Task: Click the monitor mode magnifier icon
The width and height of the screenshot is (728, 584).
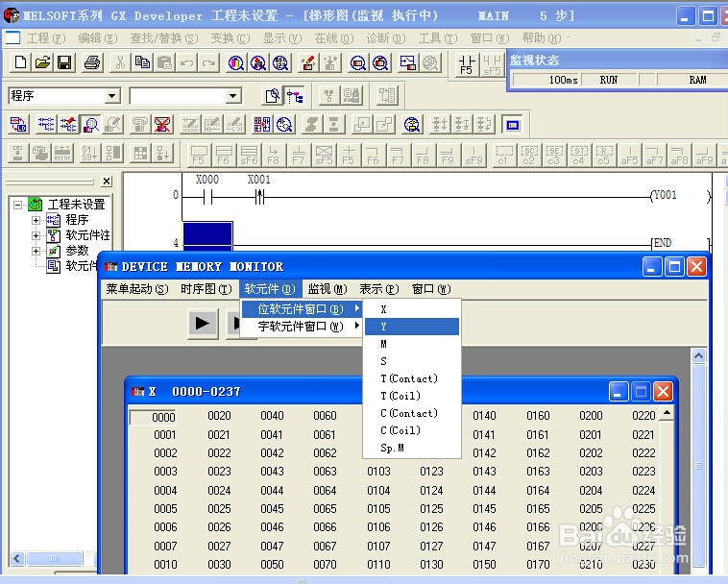Action: point(90,125)
